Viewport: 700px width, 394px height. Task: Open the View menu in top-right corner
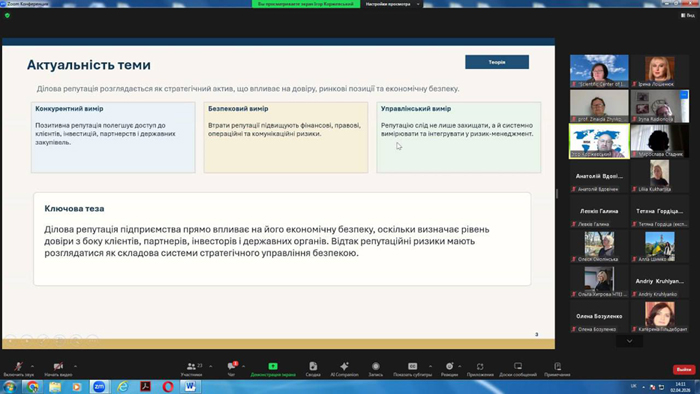688,15
